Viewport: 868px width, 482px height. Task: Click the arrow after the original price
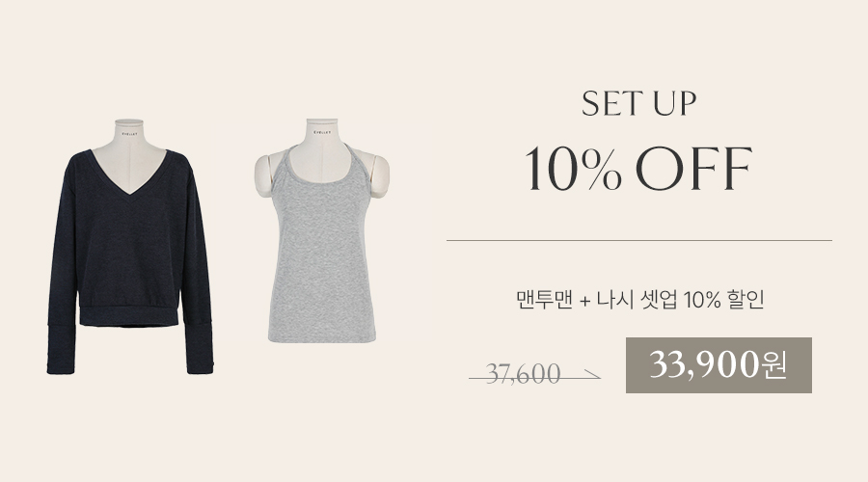click(x=590, y=376)
